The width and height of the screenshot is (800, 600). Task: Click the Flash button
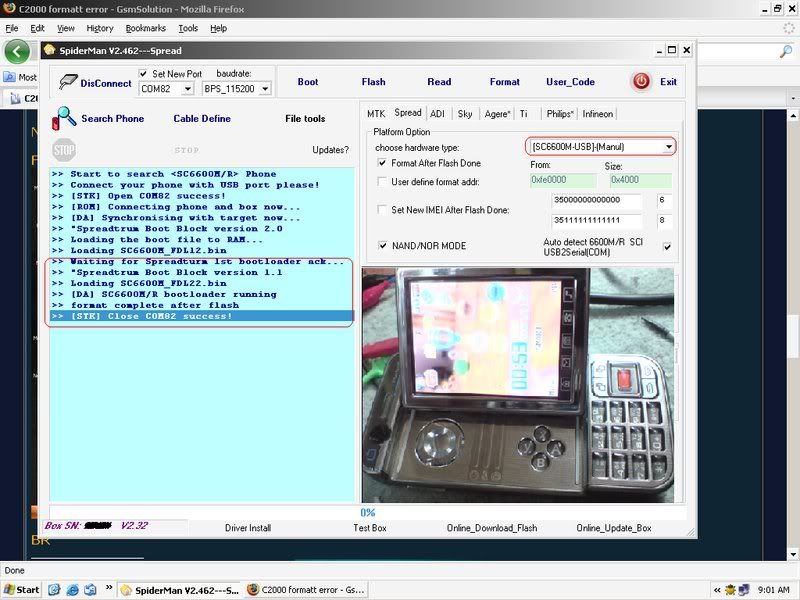tap(373, 82)
